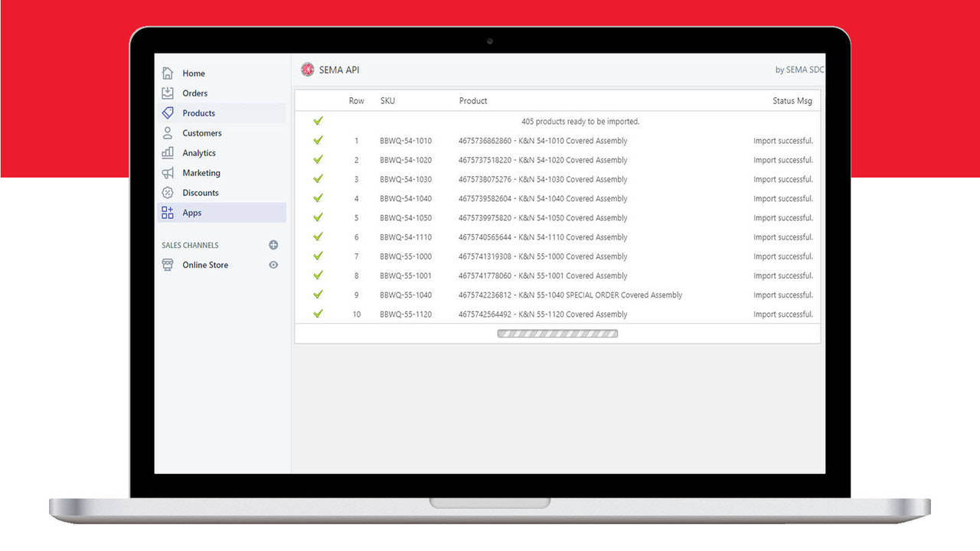Click green checkmark for row BBWQ-54-1020
The width and height of the screenshot is (980, 551).
tap(318, 159)
